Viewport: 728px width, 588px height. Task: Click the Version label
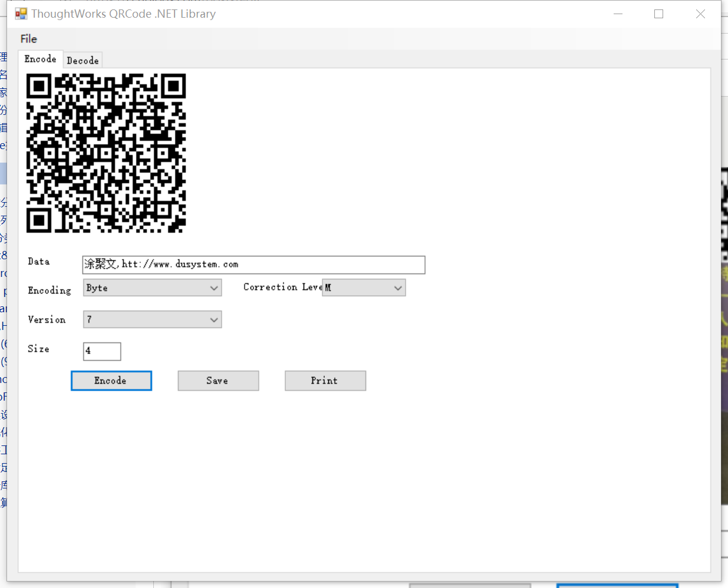point(47,319)
